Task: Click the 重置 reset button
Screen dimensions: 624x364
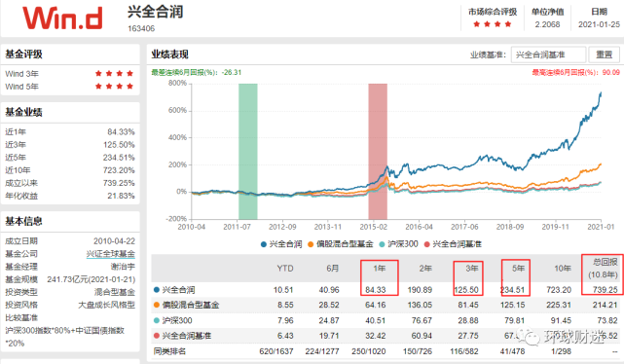Action: coord(605,55)
